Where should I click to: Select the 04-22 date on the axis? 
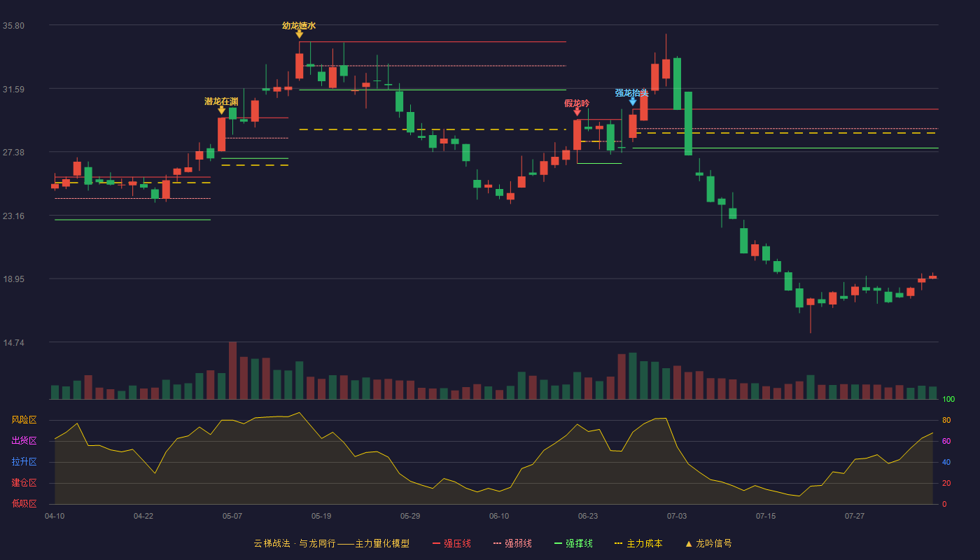[x=143, y=516]
